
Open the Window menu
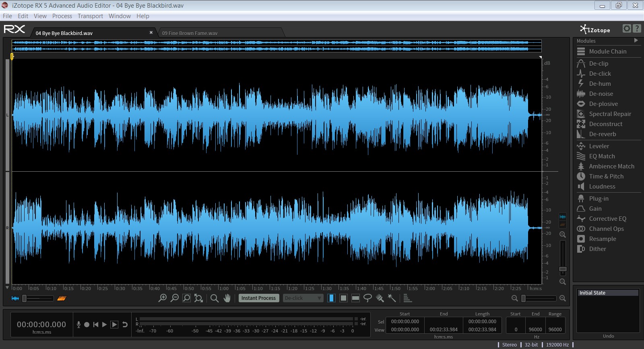(120, 16)
